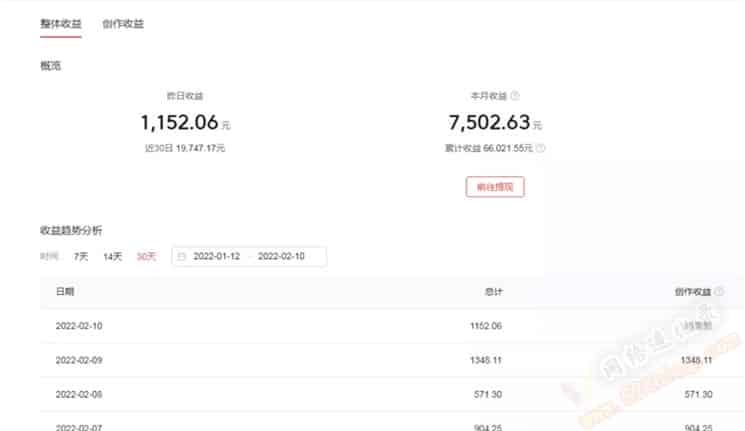Click help icon next to 本月收益
This screenshot has height=431, width=745.
[x=515, y=96]
